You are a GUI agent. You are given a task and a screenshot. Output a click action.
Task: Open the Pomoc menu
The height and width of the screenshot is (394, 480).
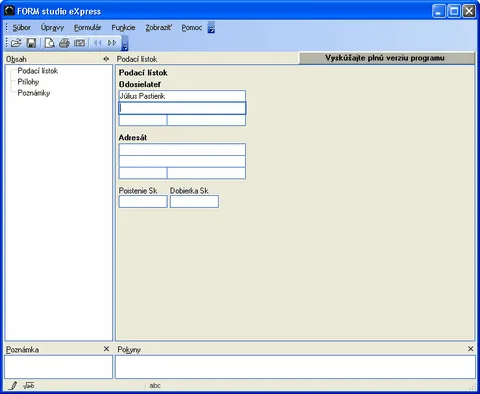(x=192, y=28)
